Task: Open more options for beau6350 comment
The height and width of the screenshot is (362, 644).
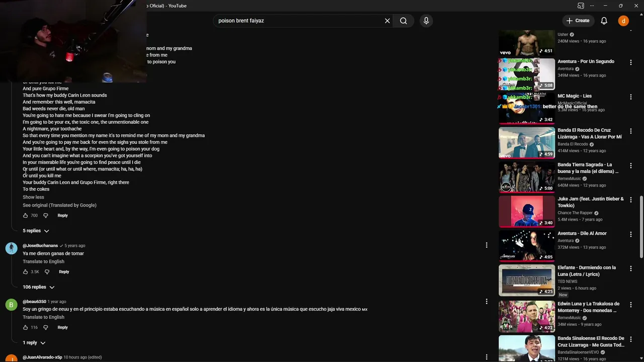Action: (487, 301)
